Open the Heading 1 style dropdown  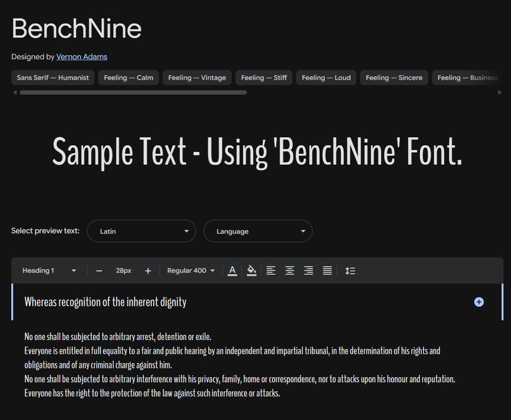pos(49,270)
